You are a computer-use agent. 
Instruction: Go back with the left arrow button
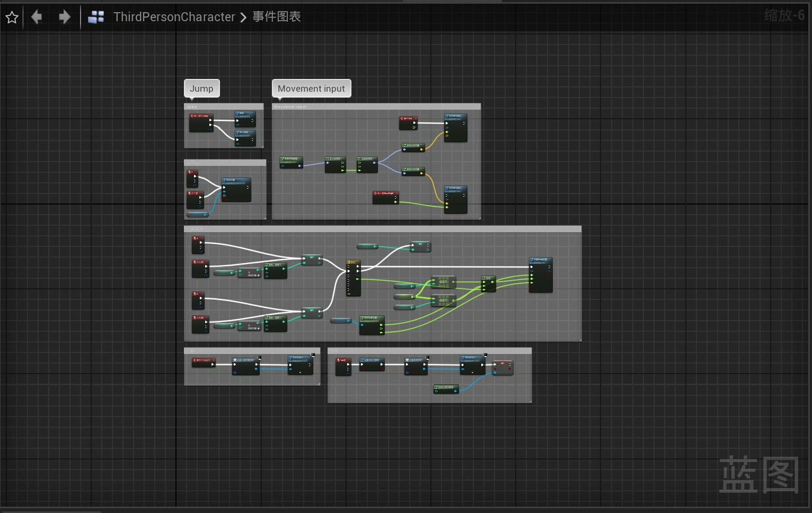point(37,17)
